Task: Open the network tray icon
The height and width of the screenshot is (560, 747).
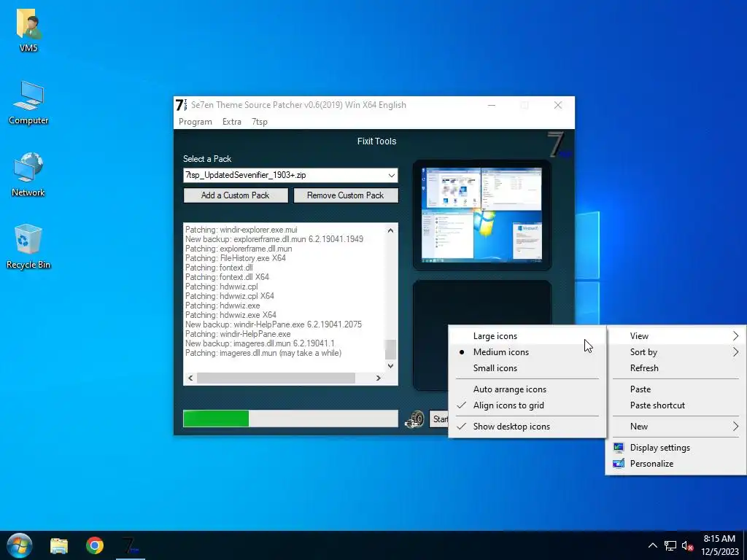Action: (670, 545)
